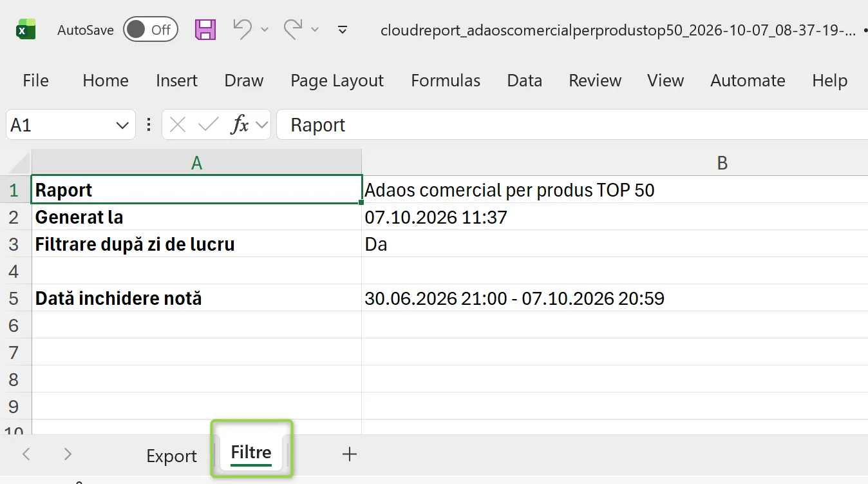The image size is (868, 484).
Task: Select row 7 header
Action: 14,353
